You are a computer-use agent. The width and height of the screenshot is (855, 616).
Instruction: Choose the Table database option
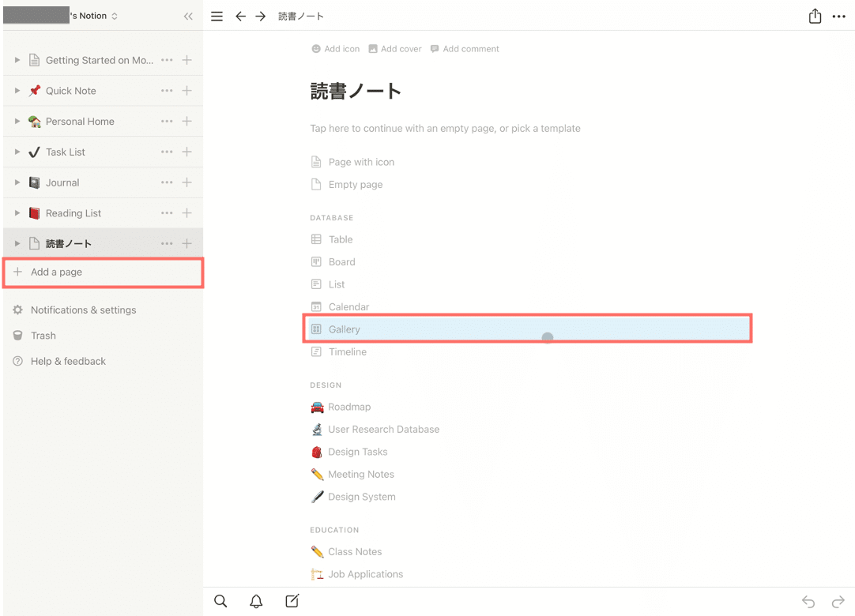(x=341, y=239)
